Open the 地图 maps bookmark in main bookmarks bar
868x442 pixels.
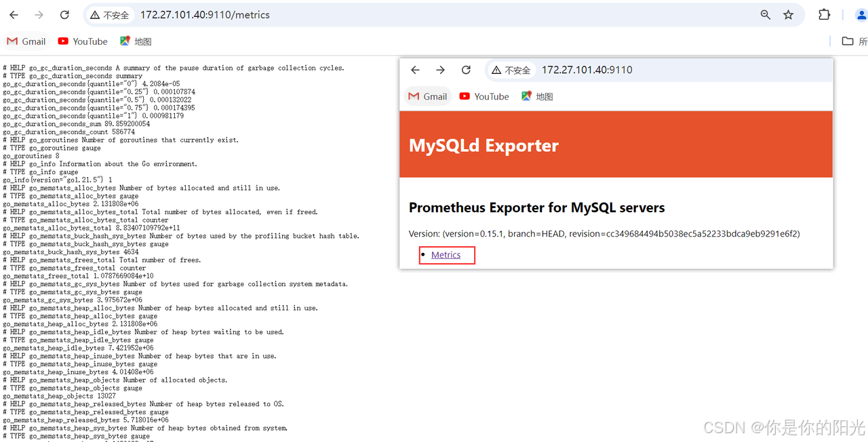click(136, 41)
